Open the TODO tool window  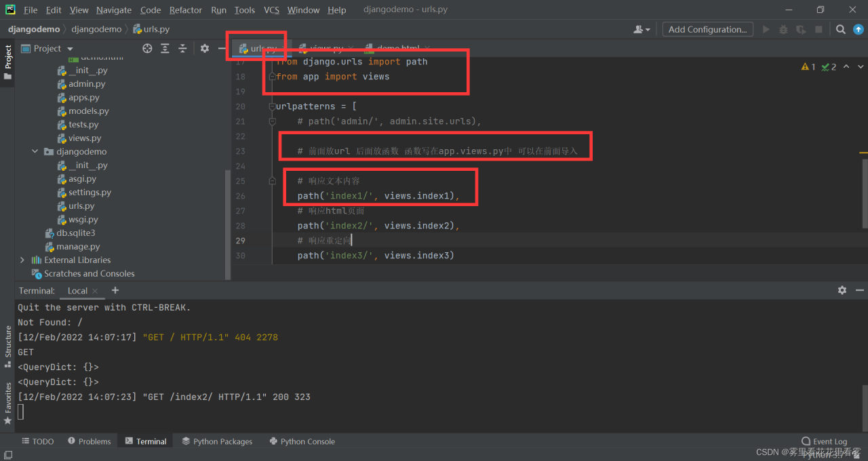37,441
